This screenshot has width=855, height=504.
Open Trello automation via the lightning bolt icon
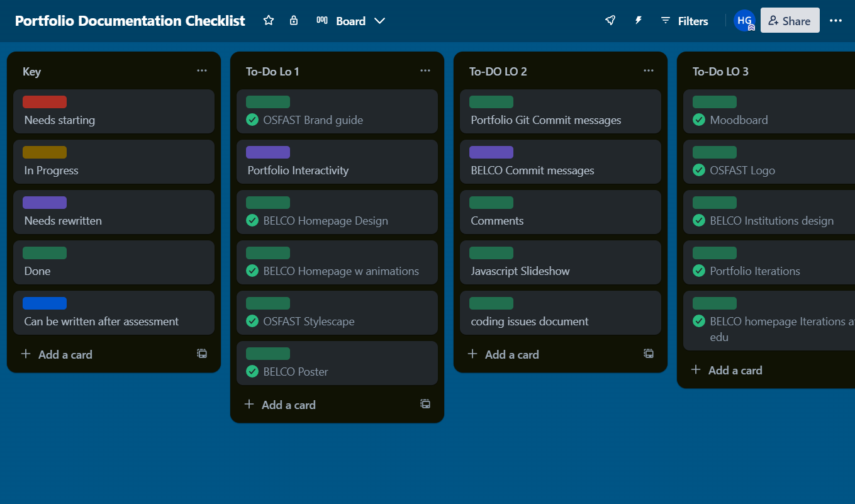click(638, 20)
